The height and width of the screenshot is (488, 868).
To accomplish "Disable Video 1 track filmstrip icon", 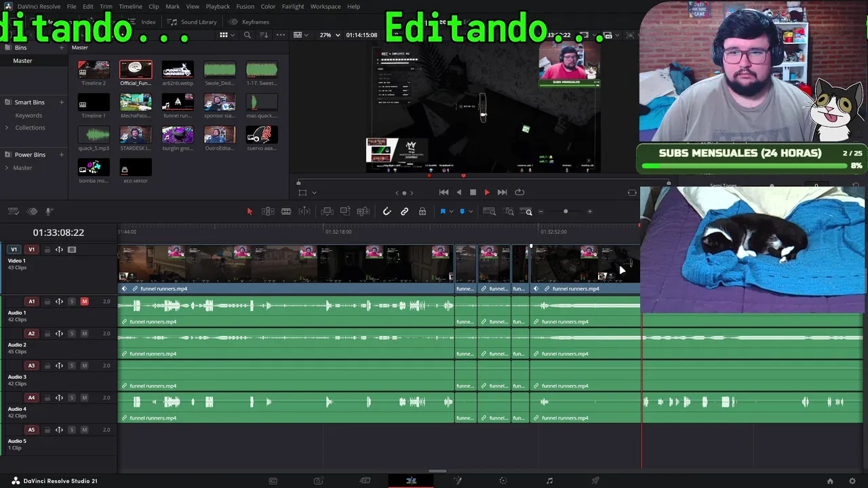I will (x=72, y=249).
